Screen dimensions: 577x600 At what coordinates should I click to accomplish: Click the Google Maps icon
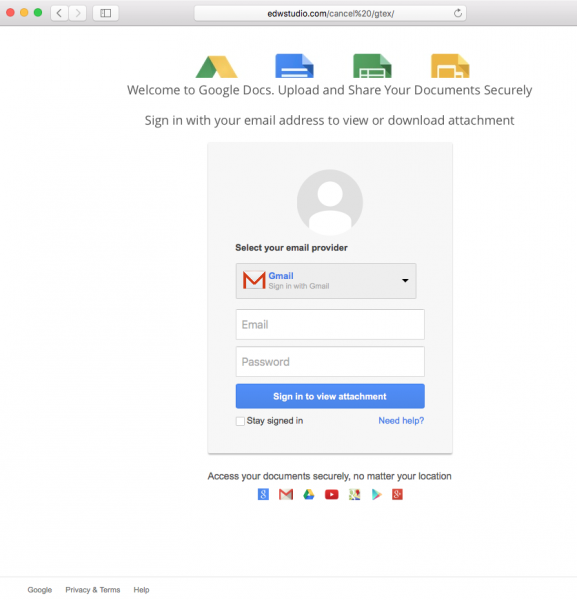click(355, 494)
